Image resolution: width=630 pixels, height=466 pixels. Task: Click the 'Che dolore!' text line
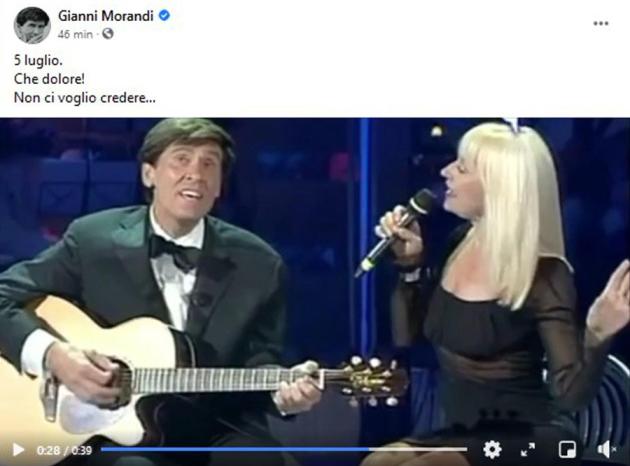pyautogui.click(x=49, y=79)
